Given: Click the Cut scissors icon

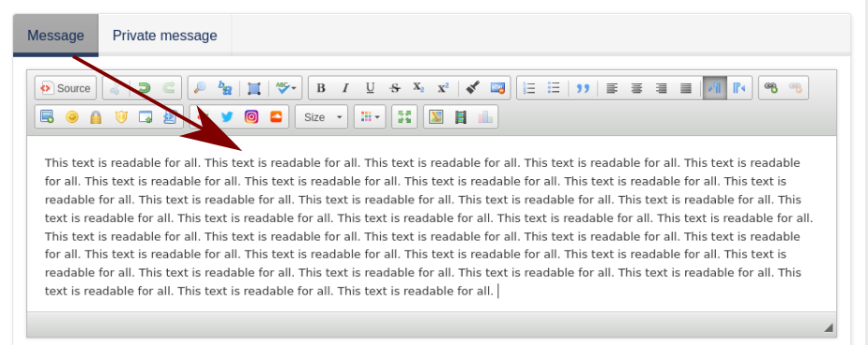Looking at the screenshot, I should point(115,88).
